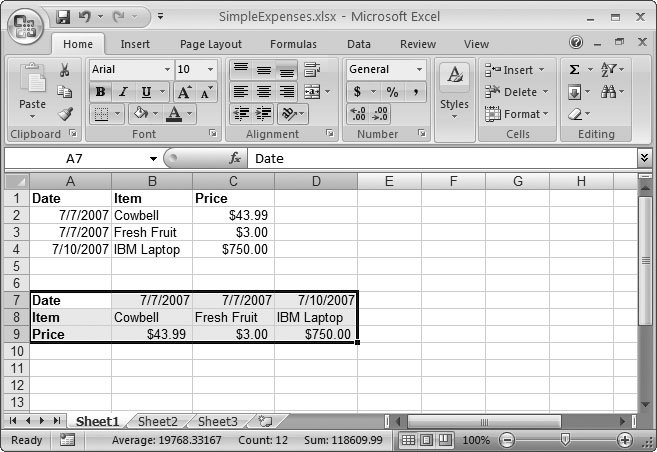The image size is (657, 452).
Task: Switch to the Data tab
Action: [359, 44]
